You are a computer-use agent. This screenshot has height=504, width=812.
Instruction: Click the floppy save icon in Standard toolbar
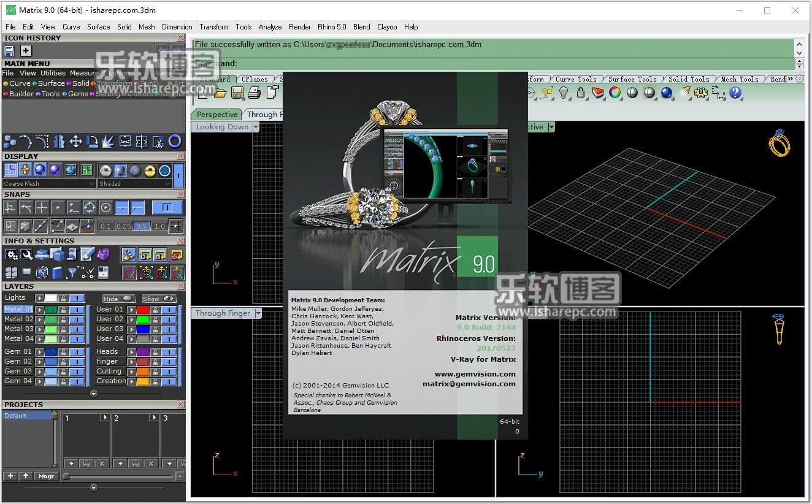click(237, 93)
